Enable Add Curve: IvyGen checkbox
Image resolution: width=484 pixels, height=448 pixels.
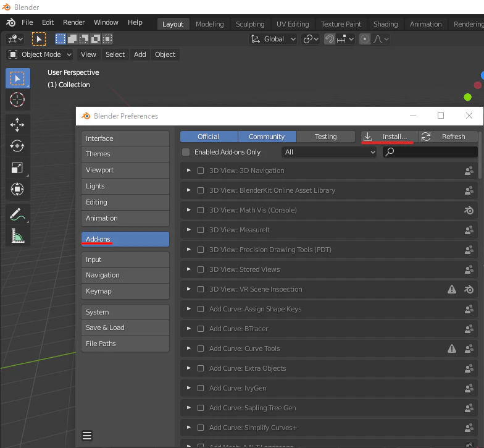(x=201, y=388)
